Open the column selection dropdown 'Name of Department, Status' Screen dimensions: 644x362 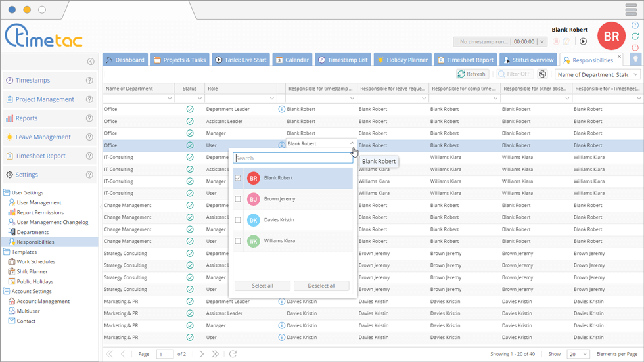pyautogui.click(x=598, y=74)
